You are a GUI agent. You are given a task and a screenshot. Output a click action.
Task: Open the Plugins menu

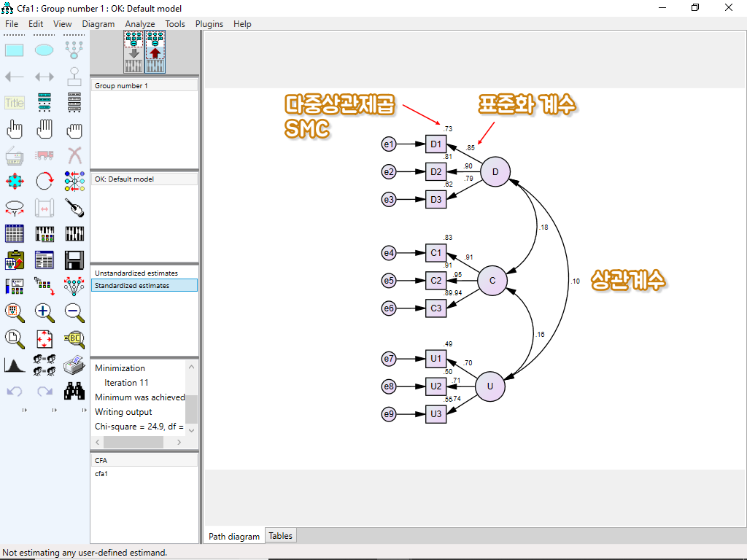pos(209,24)
